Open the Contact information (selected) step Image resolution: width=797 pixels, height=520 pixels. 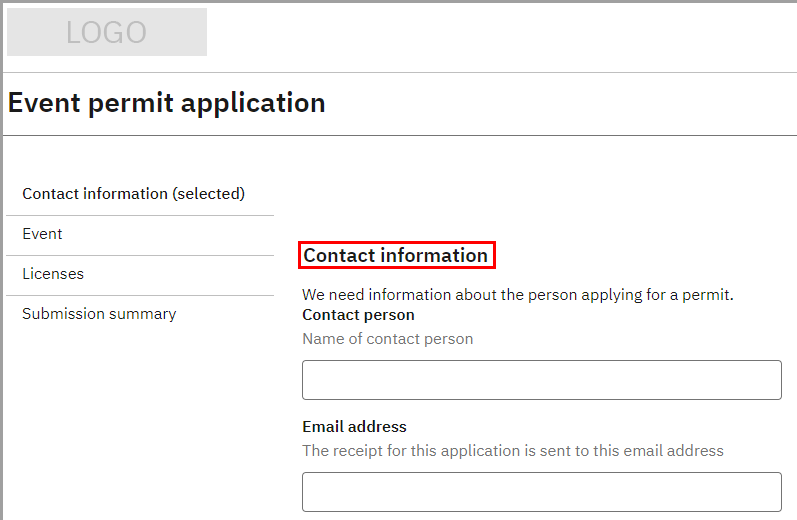click(x=133, y=194)
